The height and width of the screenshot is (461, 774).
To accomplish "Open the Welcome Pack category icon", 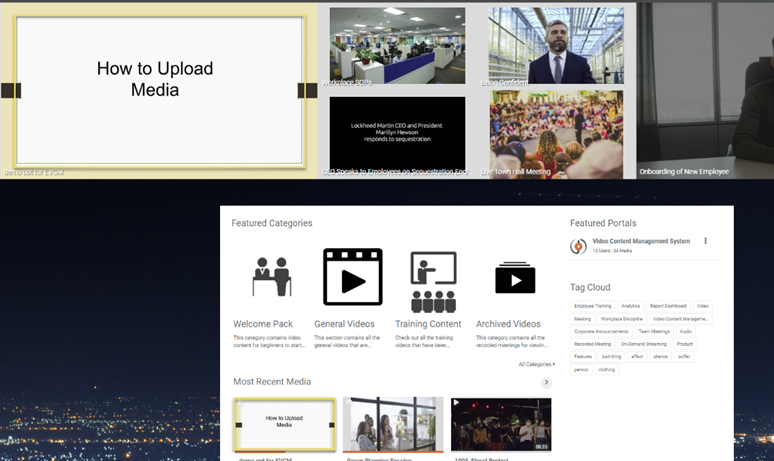I will pyautogui.click(x=270, y=277).
